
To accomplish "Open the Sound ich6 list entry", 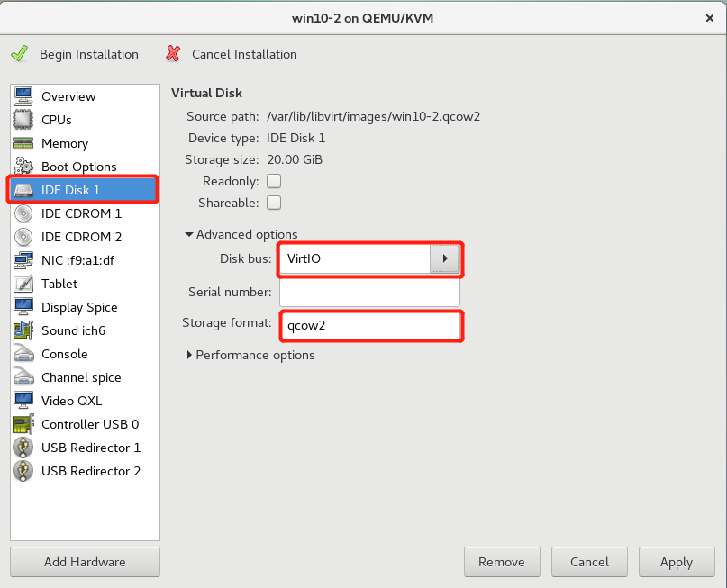I will tap(85, 330).
